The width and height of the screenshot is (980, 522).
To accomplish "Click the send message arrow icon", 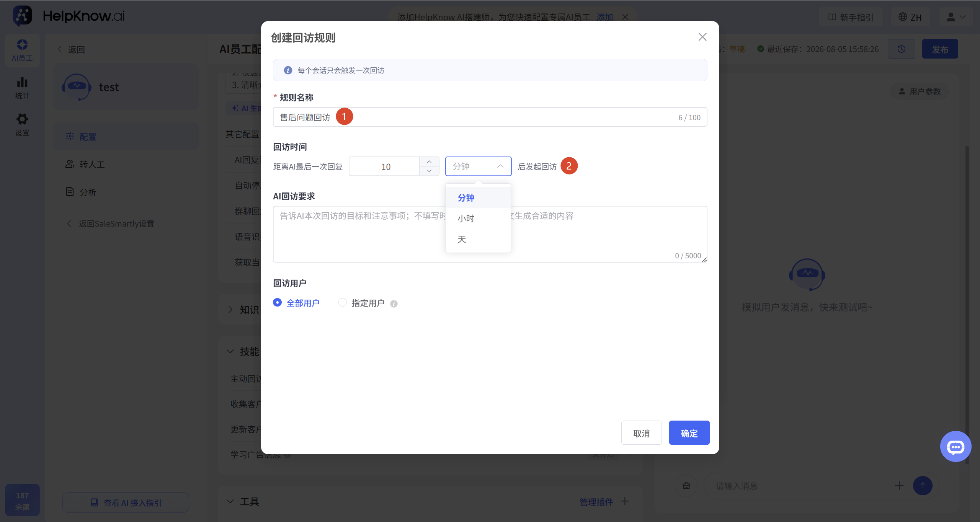I will (x=923, y=486).
